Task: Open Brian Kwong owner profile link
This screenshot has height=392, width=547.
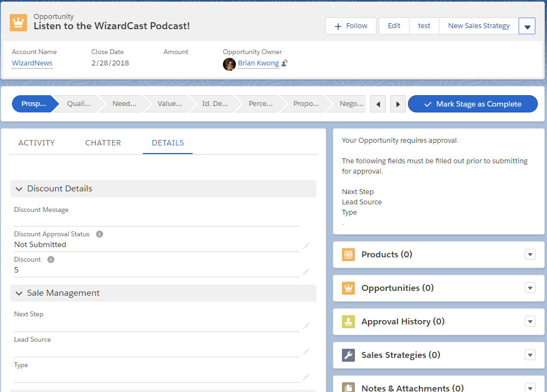Action: pos(258,63)
